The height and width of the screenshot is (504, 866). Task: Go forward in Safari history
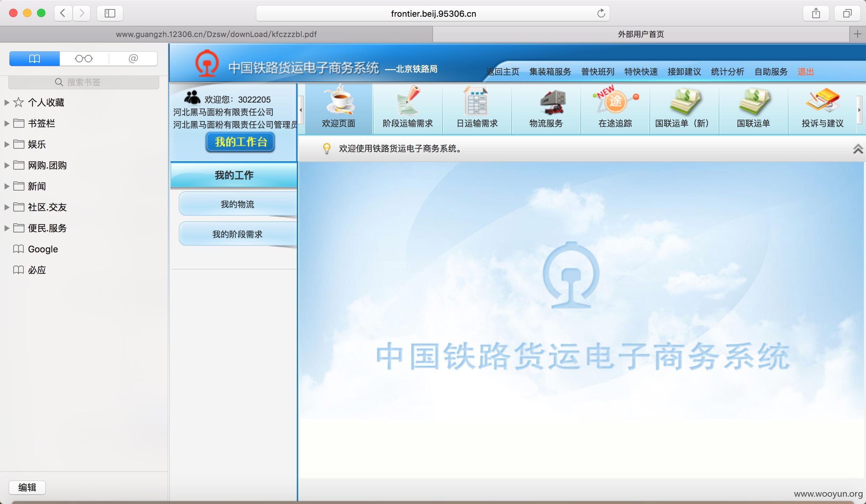82,13
